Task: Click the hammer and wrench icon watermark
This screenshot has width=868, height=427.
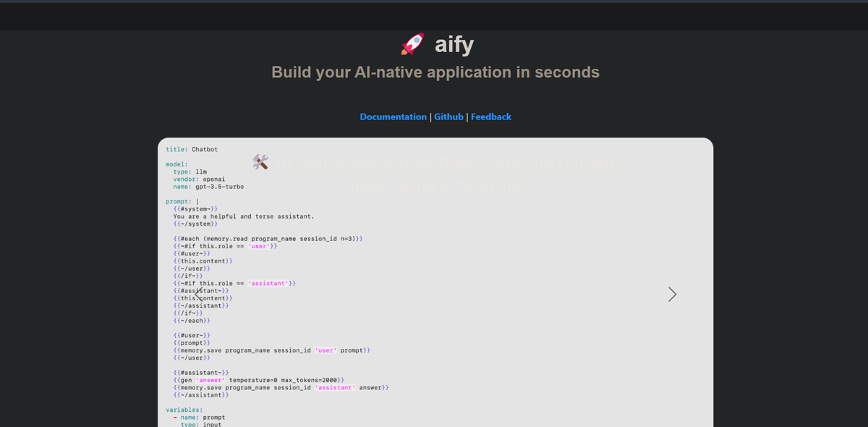Action: [x=260, y=162]
